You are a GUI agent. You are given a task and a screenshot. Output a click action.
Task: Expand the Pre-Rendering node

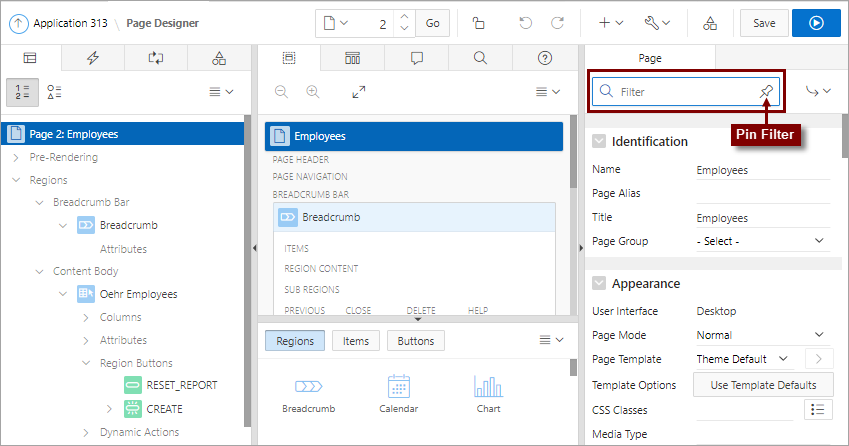click(x=16, y=158)
